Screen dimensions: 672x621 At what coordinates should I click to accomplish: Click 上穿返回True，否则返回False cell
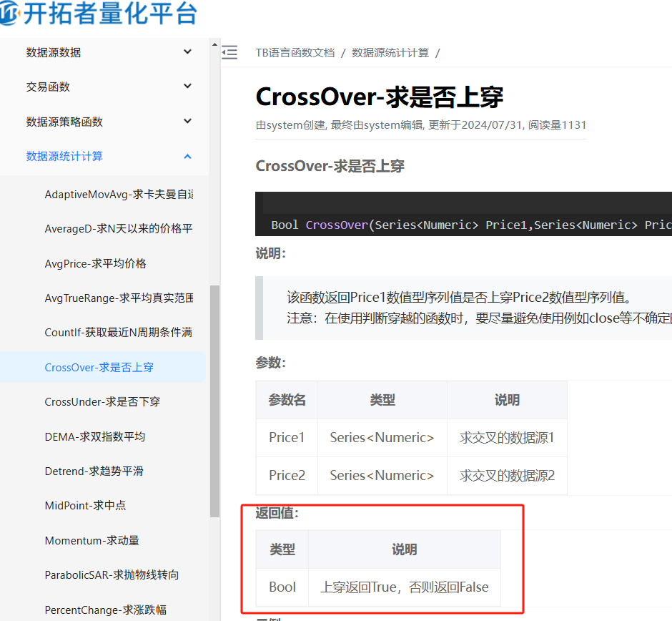click(405, 587)
